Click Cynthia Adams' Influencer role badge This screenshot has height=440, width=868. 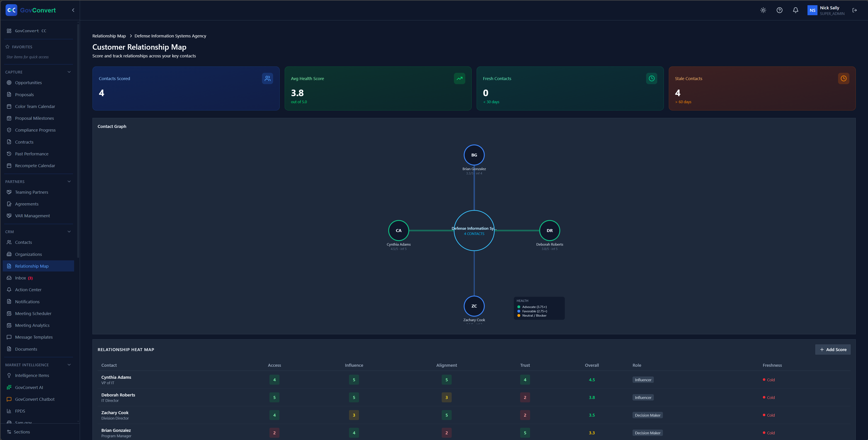pyautogui.click(x=643, y=380)
